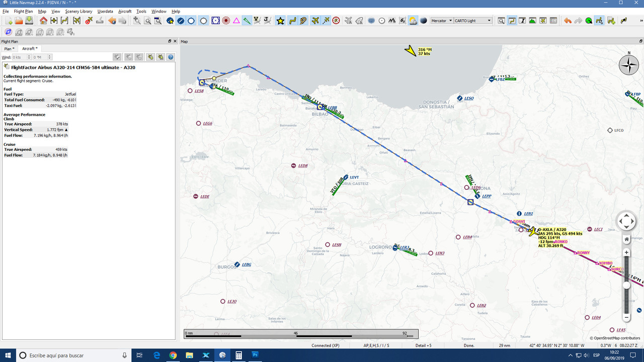
Task: Click the green elevation profile icon
Action: 532,21
